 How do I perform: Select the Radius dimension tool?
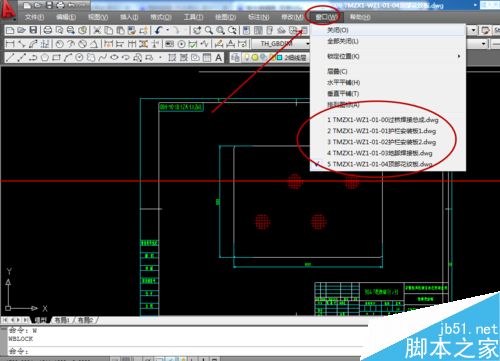coord(60,44)
